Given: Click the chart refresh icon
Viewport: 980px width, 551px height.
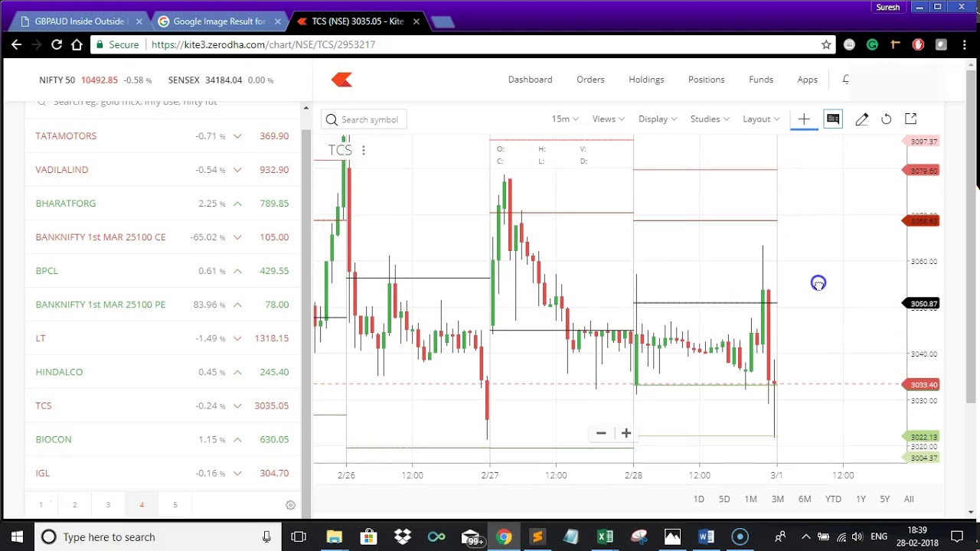Looking at the screenshot, I should (886, 119).
